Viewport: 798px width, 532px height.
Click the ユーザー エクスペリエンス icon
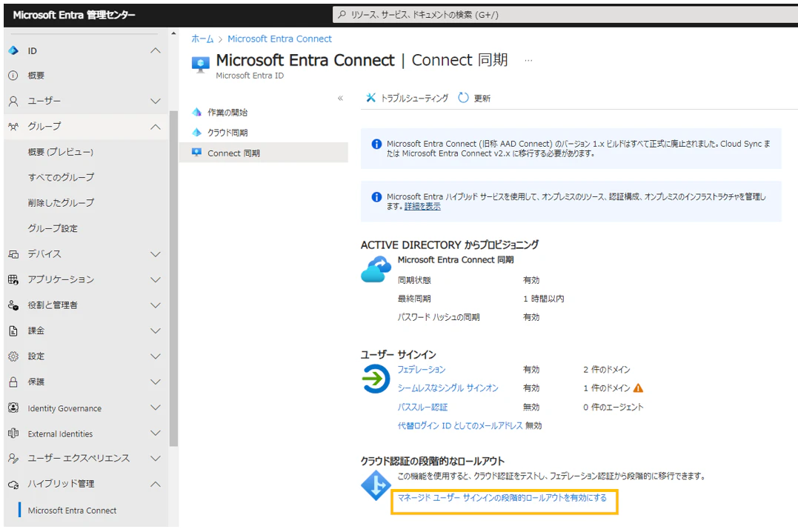(13, 458)
